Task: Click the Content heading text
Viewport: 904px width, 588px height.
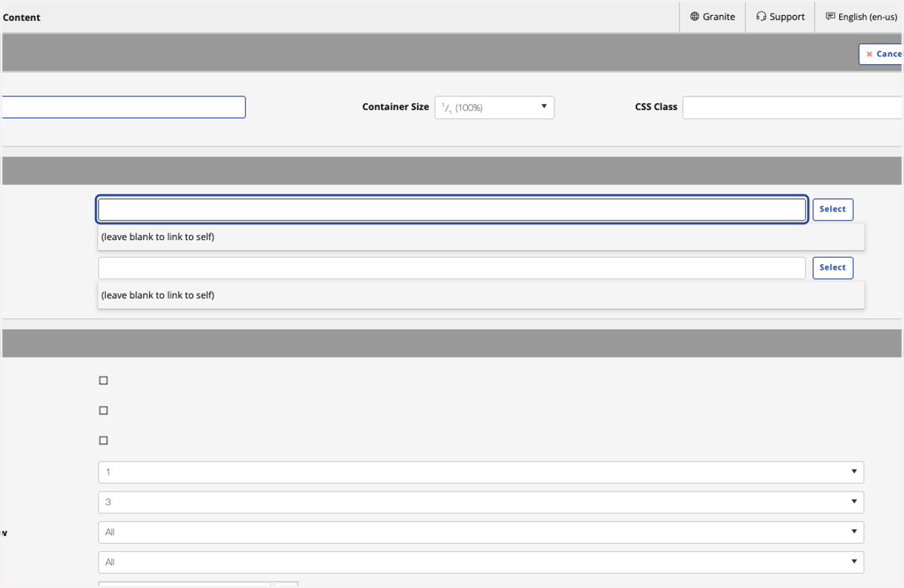Action: click(22, 17)
